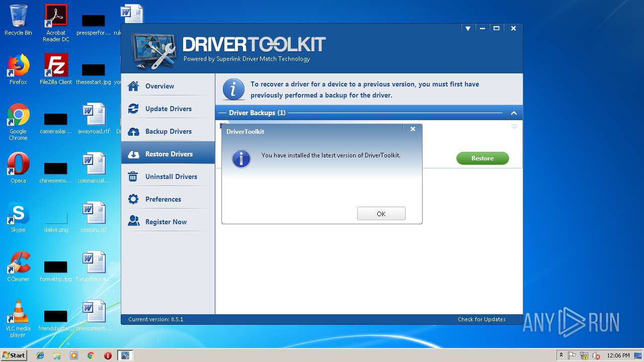Open the Recycle Bin desktop icon
The image size is (644, 362).
coord(18,21)
